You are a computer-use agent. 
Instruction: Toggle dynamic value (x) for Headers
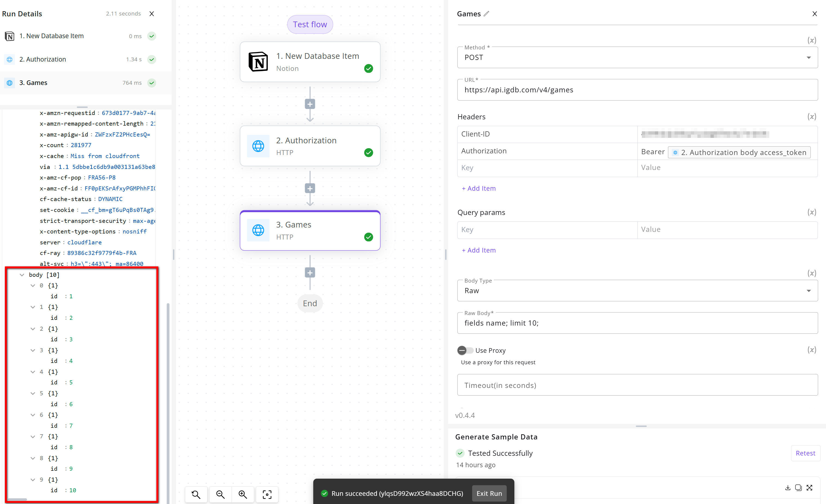812,116
